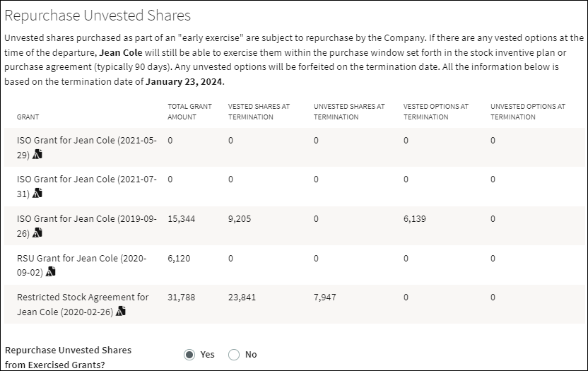Click the Unvested Shares at Termination header

pos(349,112)
